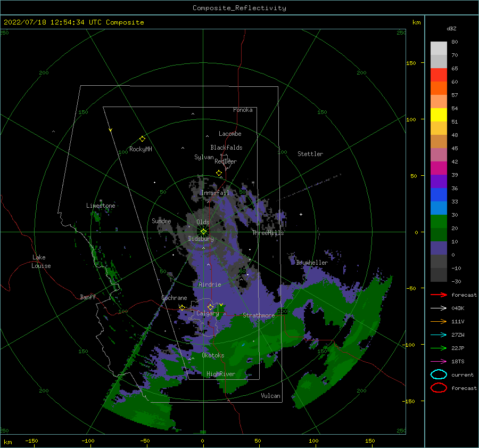Select the bright green swatch below 30
The height and width of the screenshot is (448, 479).
tap(439, 222)
